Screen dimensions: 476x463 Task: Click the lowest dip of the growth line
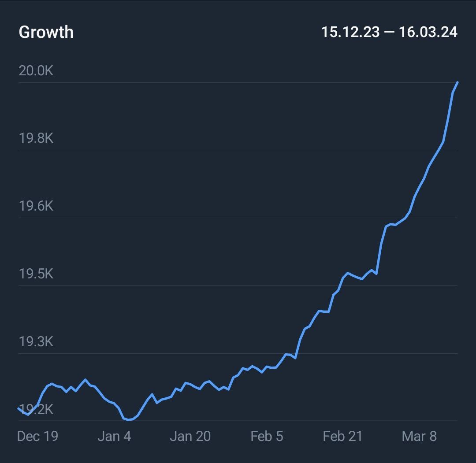[x=129, y=420]
